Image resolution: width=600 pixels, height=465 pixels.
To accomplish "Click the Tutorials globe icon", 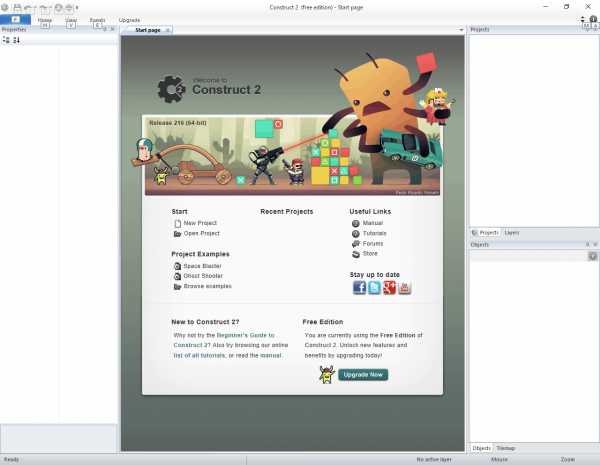I will click(355, 233).
